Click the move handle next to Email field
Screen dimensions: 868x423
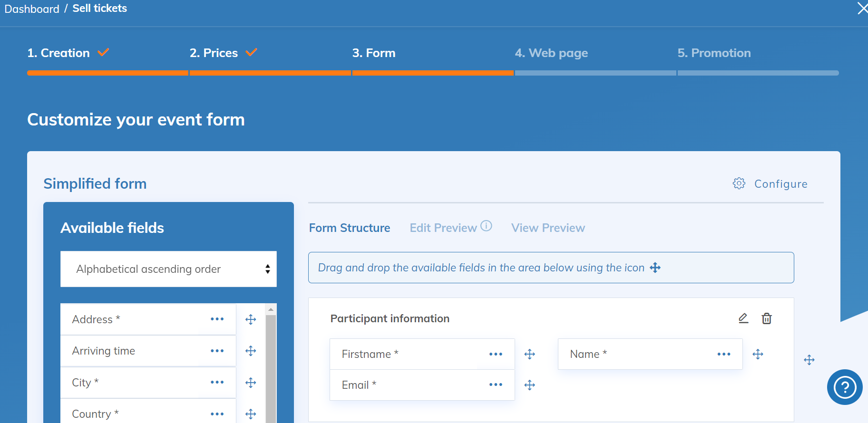pyautogui.click(x=529, y=385)
